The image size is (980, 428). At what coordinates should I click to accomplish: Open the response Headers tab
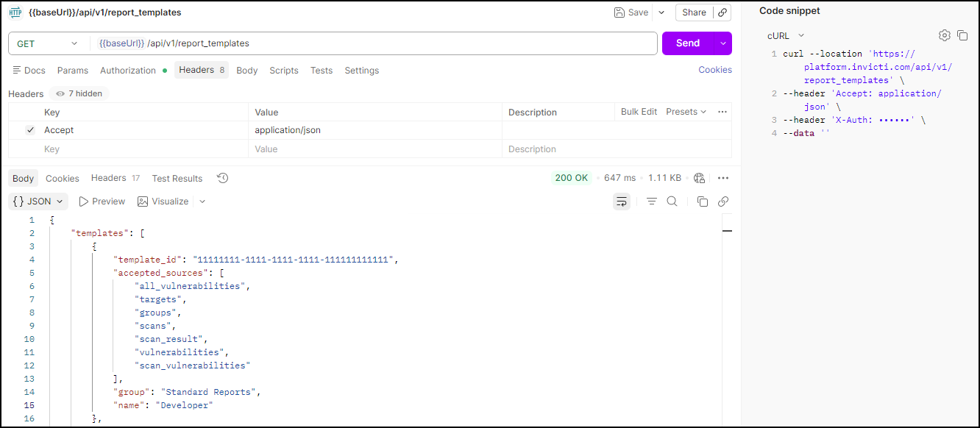pos(107,177)
